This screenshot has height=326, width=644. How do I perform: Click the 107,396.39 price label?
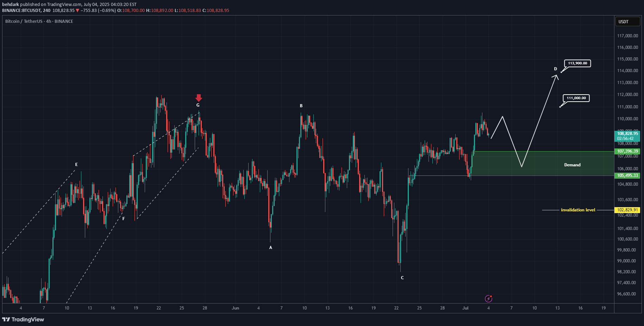pos(627,151)
